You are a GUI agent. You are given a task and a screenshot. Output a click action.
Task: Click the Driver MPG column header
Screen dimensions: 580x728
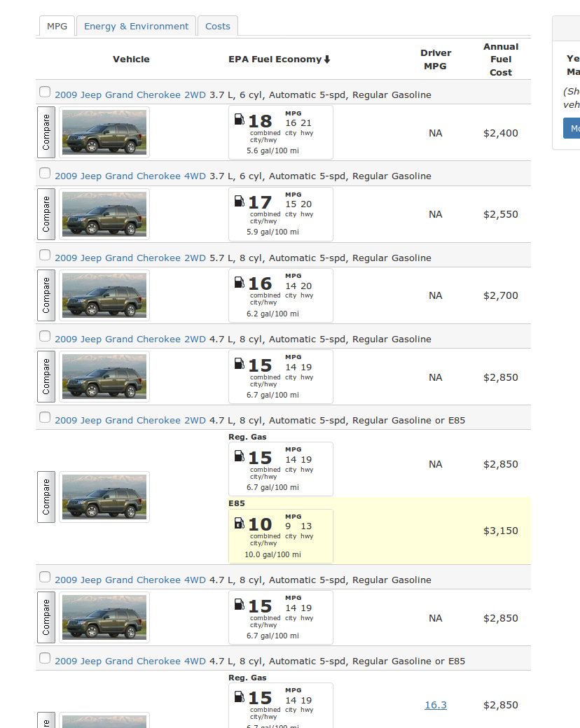pos(436,59)
